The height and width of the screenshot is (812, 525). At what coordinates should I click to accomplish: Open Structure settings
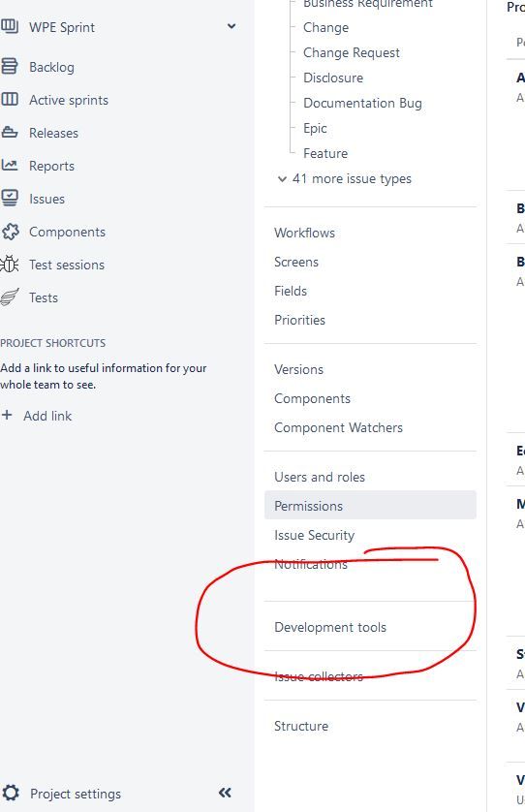pos(301,726)
